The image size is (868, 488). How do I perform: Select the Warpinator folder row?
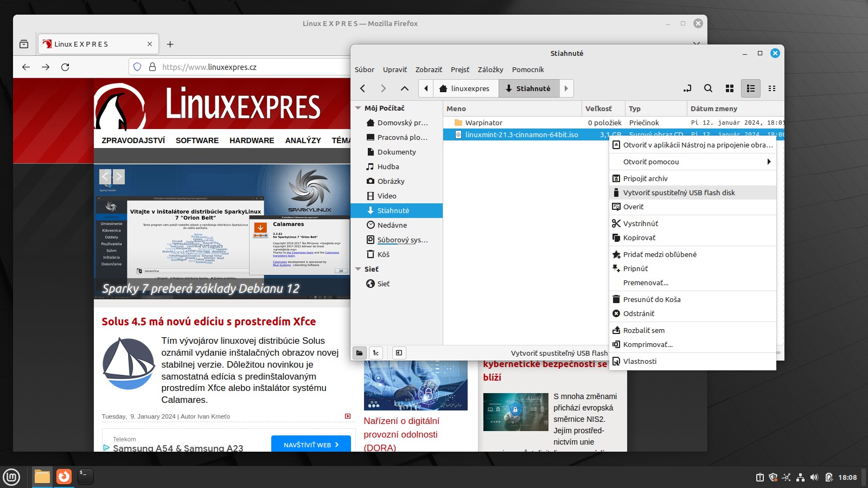pyautogui.click(x=613, y=123)
